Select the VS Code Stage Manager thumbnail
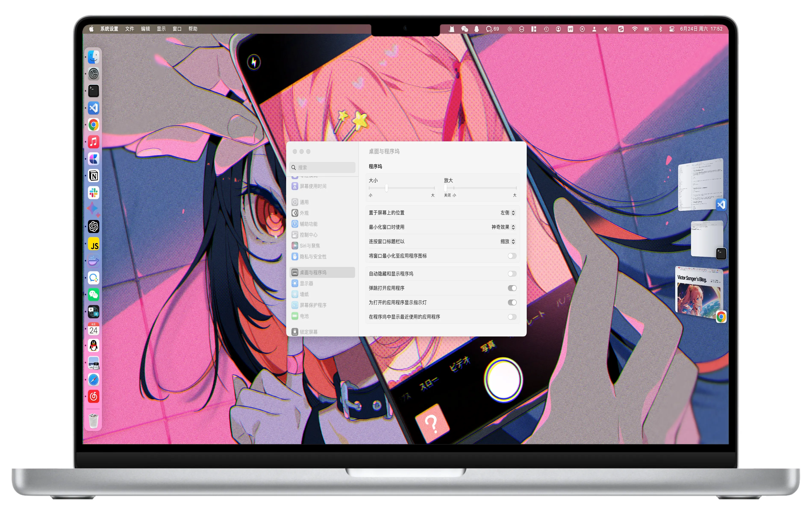The height and width of the screenshot is (513, 812). (701, 184)
